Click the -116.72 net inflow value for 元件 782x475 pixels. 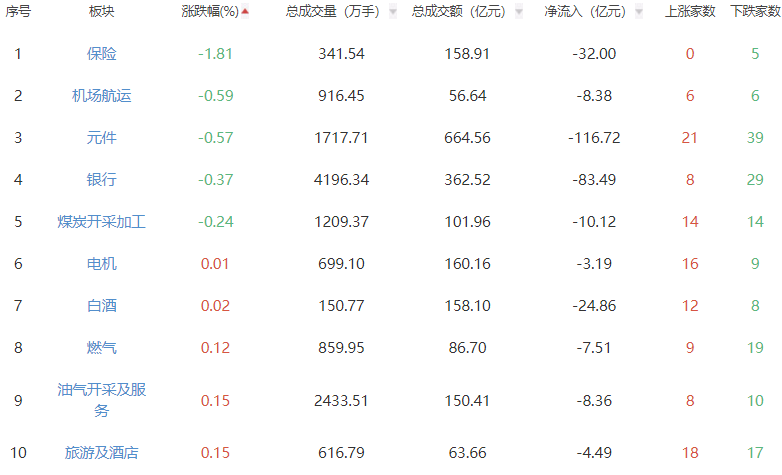[x=593, y=138]
